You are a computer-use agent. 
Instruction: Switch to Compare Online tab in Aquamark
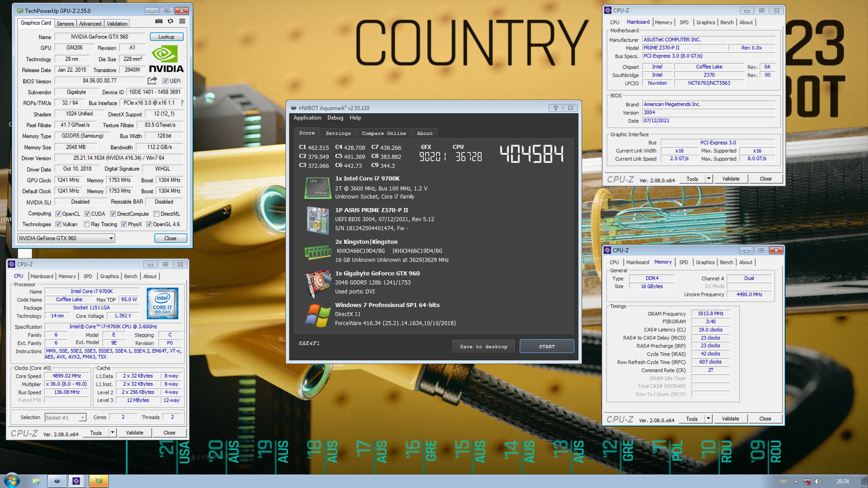383,133
